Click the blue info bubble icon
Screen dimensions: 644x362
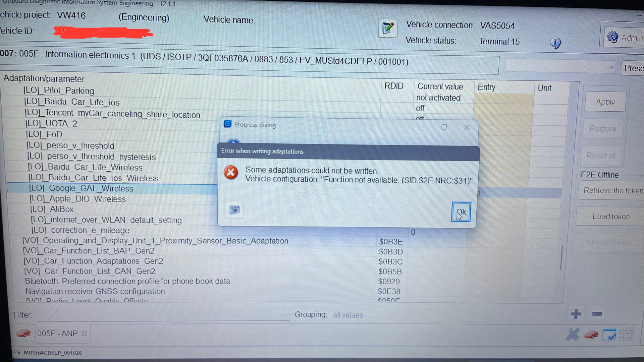click(555, 43)
